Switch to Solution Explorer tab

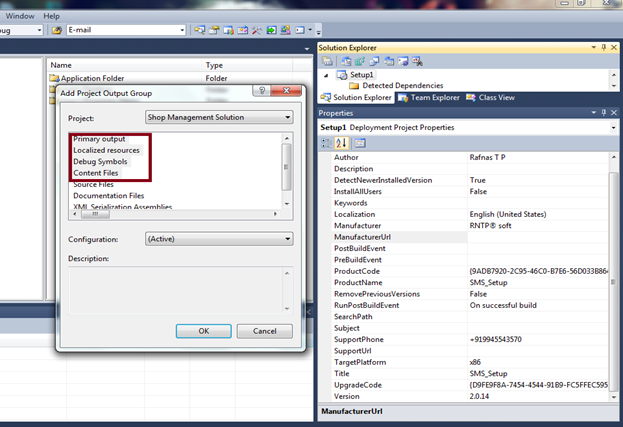tap(357, 97)
